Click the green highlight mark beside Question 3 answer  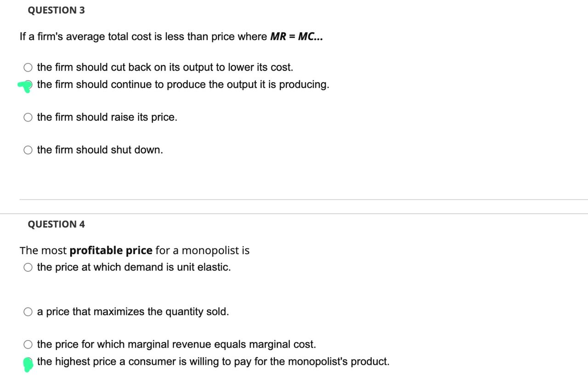[x=24, y=86]
